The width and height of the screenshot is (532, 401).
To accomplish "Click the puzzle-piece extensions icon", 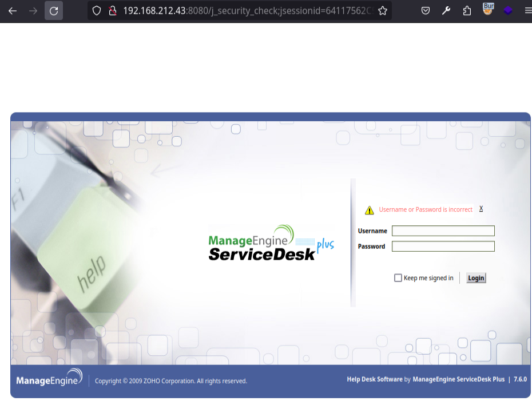I will [467, 10].
